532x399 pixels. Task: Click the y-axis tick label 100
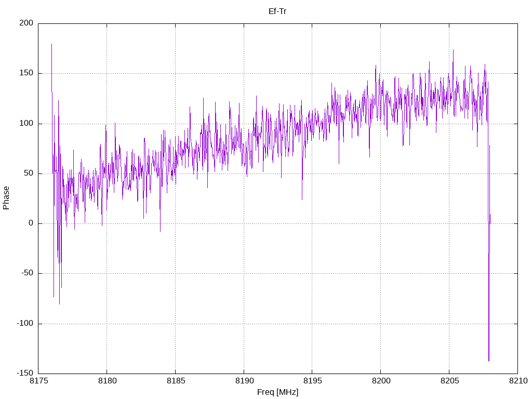[26, 123]
